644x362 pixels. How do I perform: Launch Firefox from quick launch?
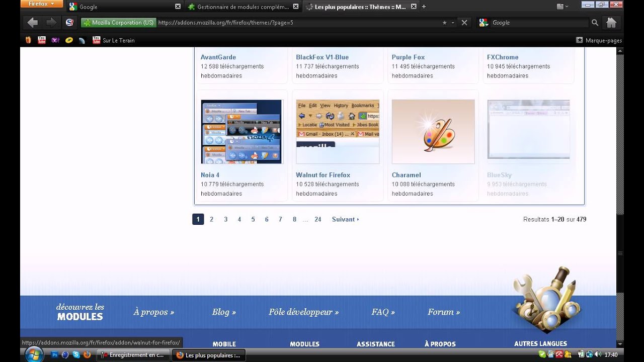coord(87,355)
